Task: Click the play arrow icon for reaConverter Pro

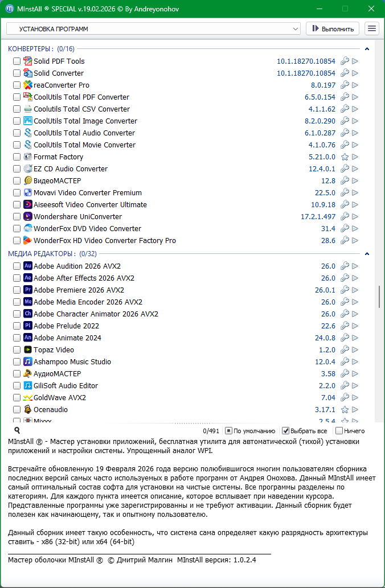Action: pyautogui.click(x=355, y=85)
